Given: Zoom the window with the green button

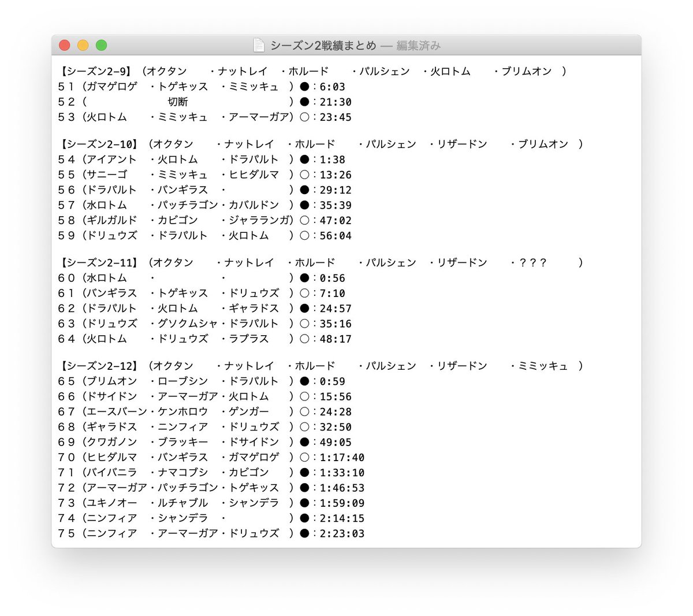Looking at the screenshot, I should [x=102, y=45].
